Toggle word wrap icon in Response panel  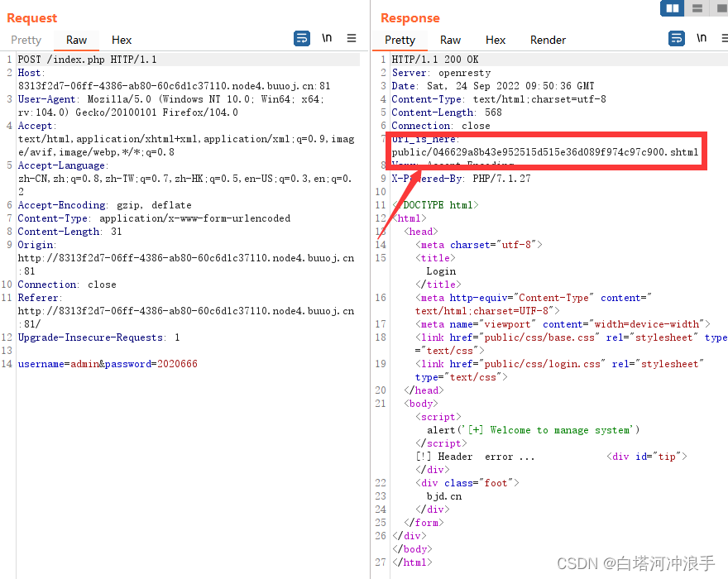pyautogui.click(x=677, y=38)
